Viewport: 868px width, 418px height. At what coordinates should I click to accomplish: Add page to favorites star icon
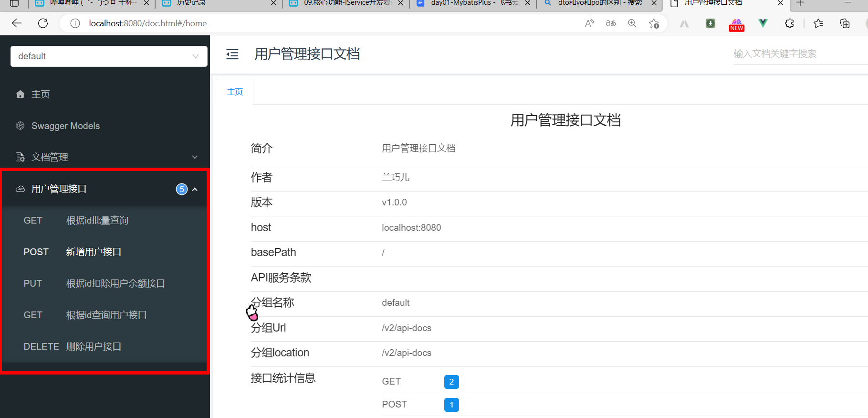(654, 23)
